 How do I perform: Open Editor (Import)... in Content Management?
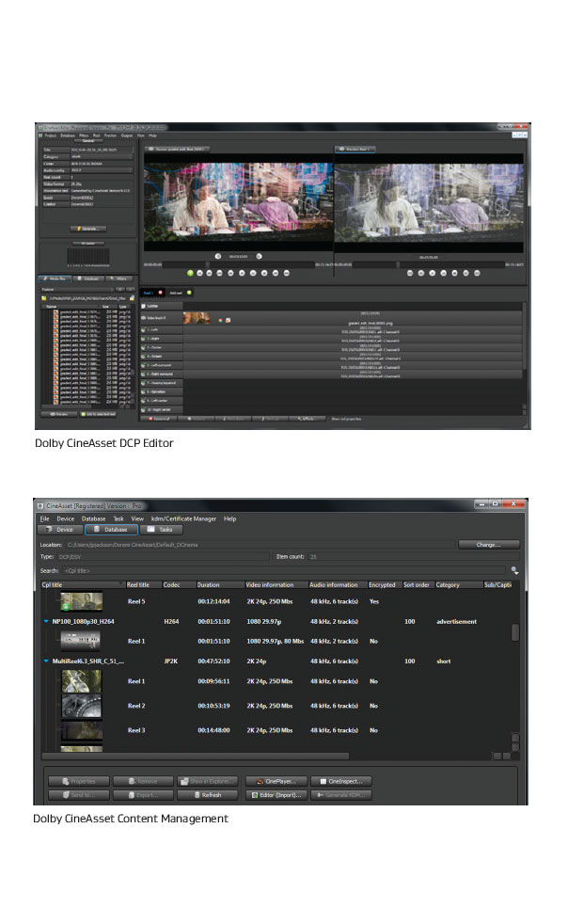pos(276,795)
